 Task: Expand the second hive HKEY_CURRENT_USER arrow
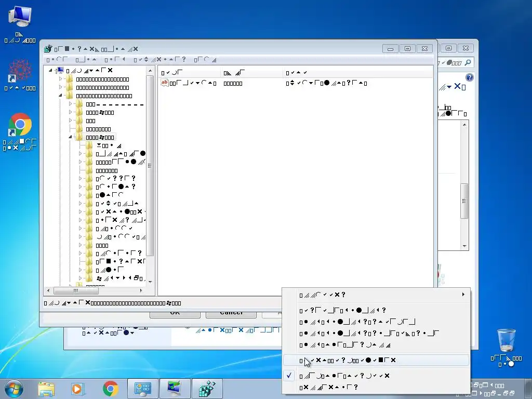(x=60, y=87)
